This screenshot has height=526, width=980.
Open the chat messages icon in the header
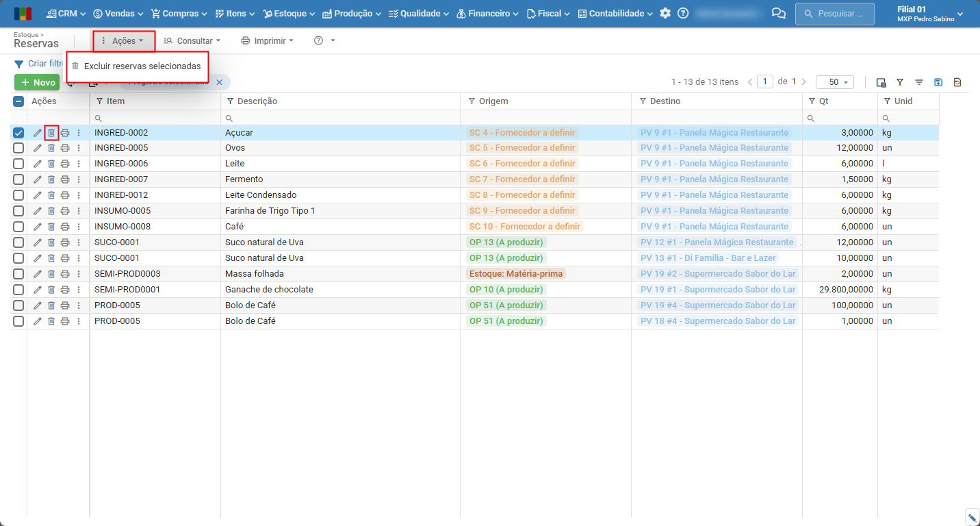tap(778, 14)
